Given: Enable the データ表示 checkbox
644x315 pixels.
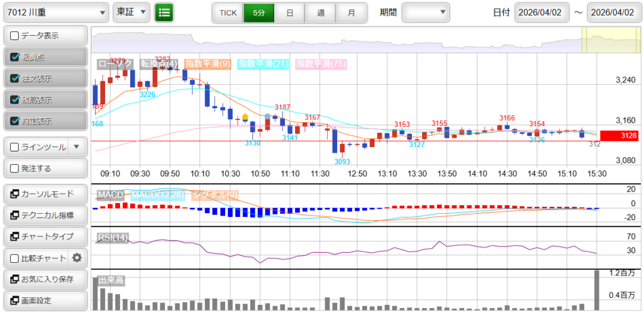Looking at the screenshot, I should click(14, 36).
